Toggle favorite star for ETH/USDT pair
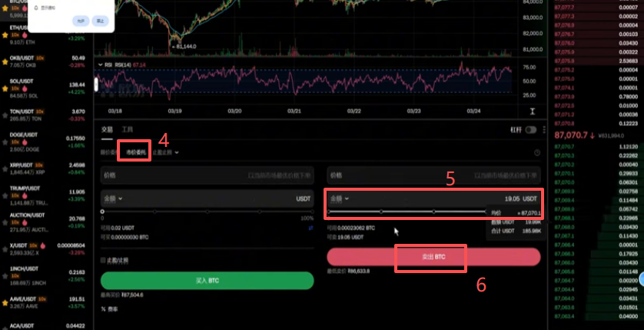Screen dimensions: 644x330 pyautogui.click(x=5, y=35)
